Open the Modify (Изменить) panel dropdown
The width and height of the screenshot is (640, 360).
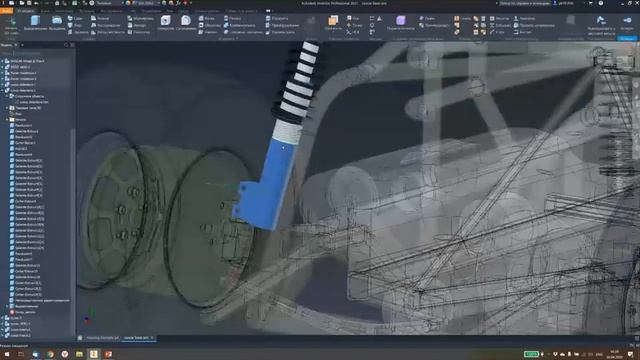pos(227,39)
